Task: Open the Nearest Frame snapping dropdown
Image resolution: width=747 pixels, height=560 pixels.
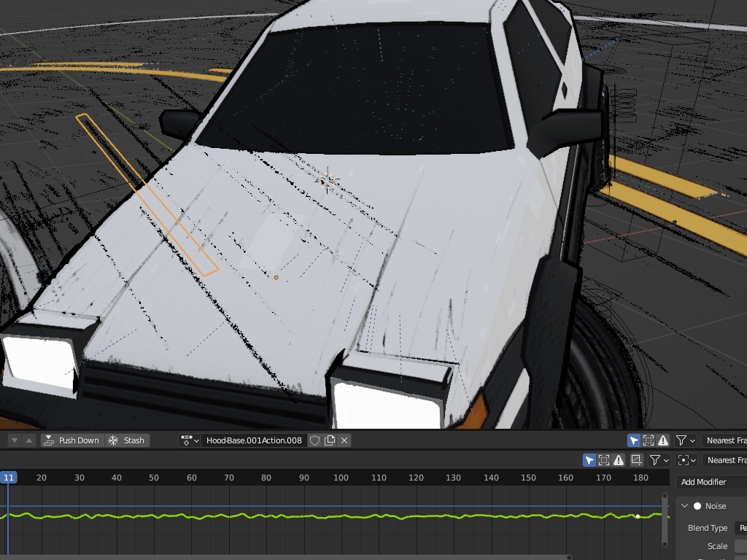Action: (x=727, y=459)
